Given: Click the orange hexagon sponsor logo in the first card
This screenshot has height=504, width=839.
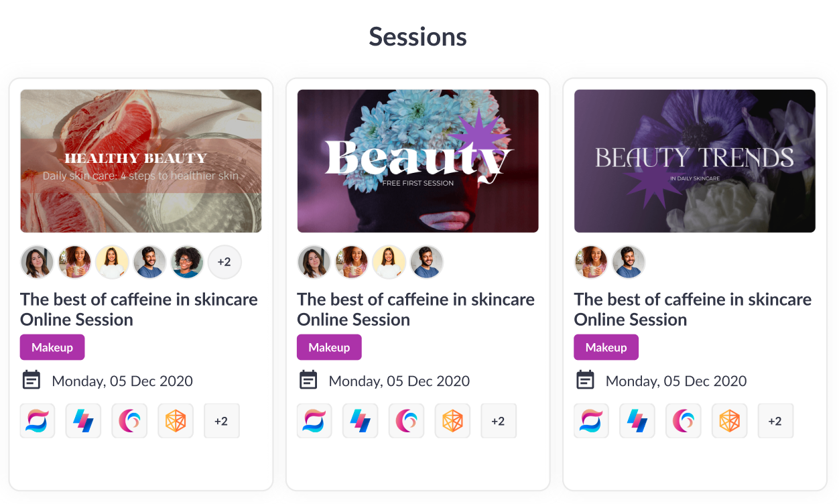Looking at the screenshot, I should (x=176, y=421).
